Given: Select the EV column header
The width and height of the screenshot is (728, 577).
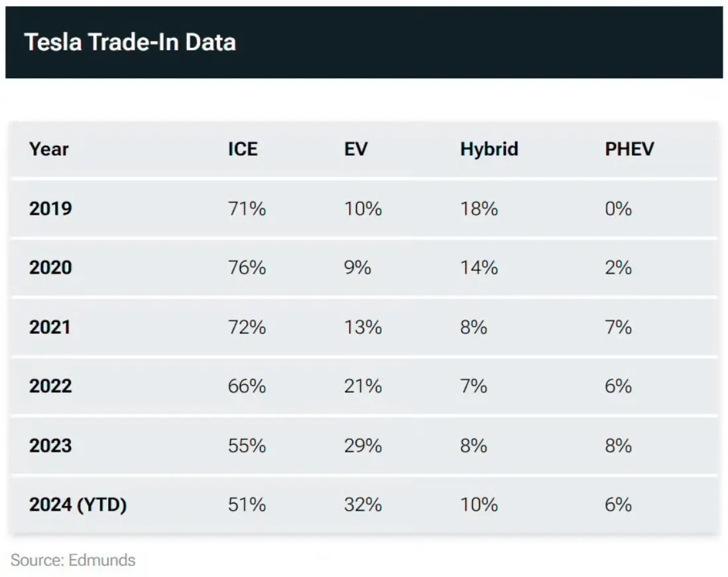Looking at the screenshot, I should pos(355,149).
